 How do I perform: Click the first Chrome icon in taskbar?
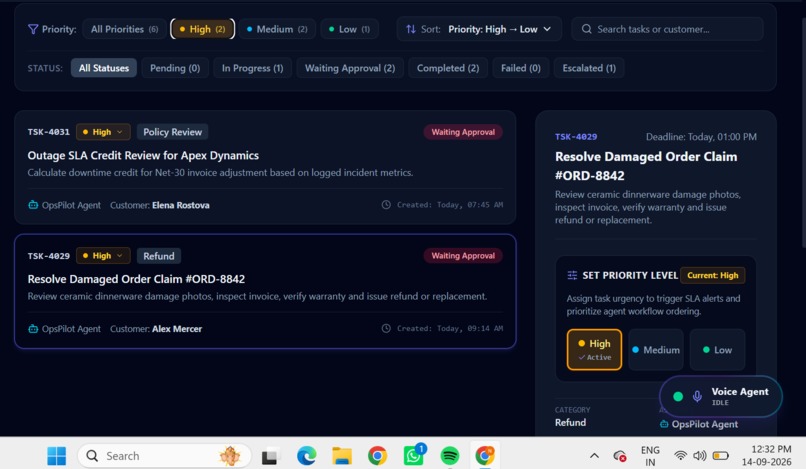[377, 456]
